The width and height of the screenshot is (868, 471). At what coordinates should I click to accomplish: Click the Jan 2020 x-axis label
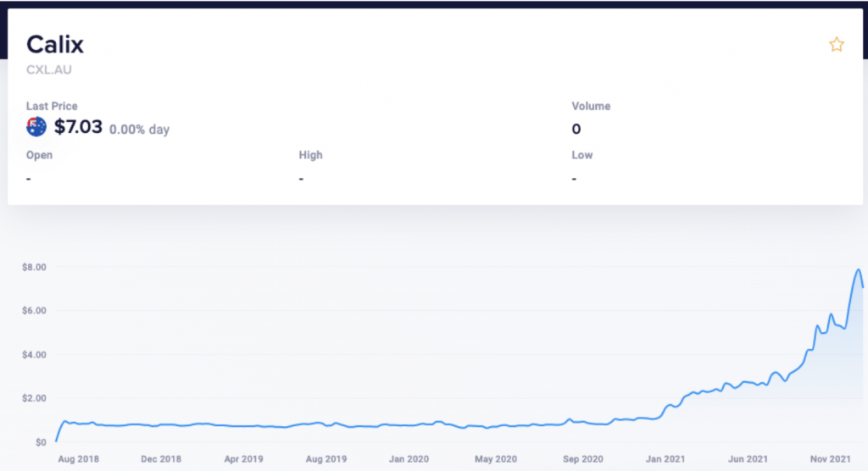click(409, 459)
